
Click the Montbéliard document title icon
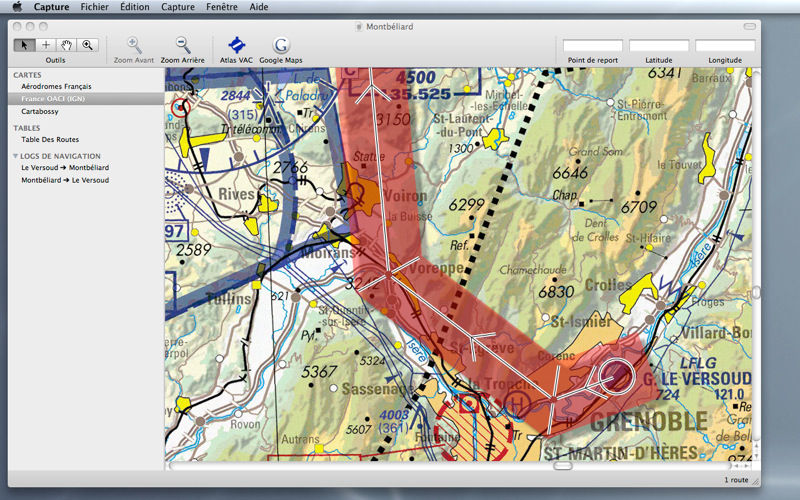[359, 27]
